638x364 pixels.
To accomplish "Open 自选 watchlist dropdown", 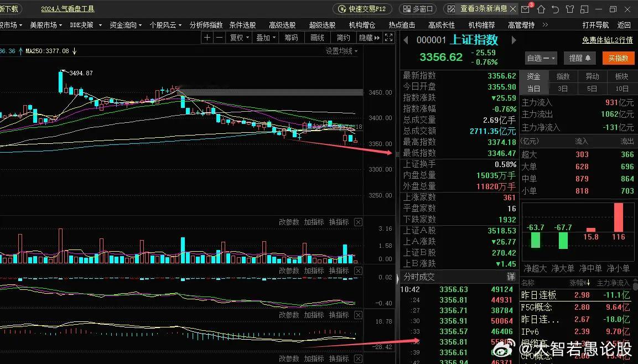I will pos(541,58).
